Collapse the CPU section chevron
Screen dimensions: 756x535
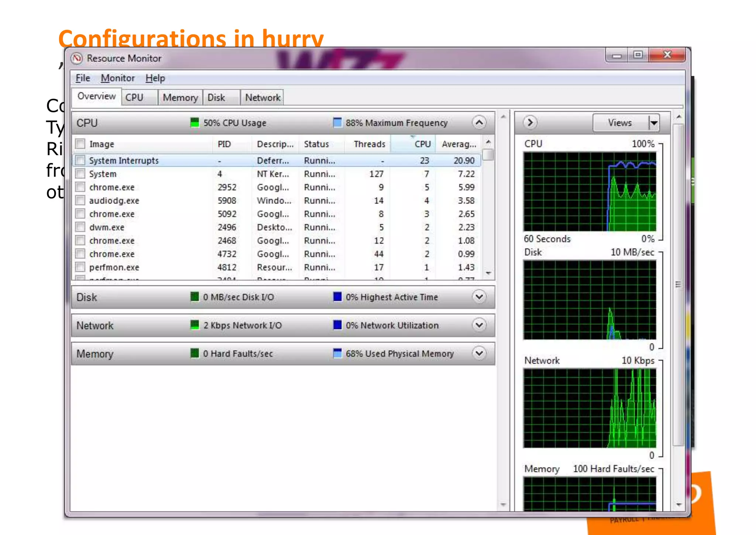click(x=479, y=122)
